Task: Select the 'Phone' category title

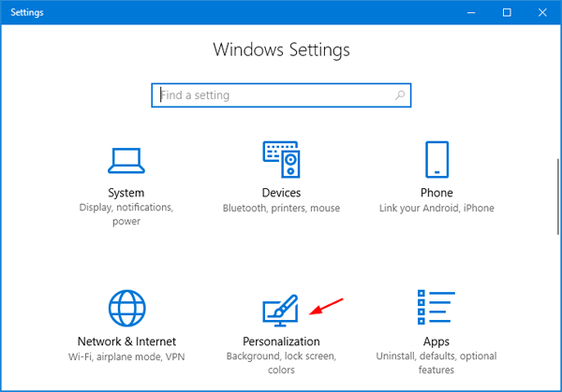Action: pyautogui.click(x=436, y=193)
